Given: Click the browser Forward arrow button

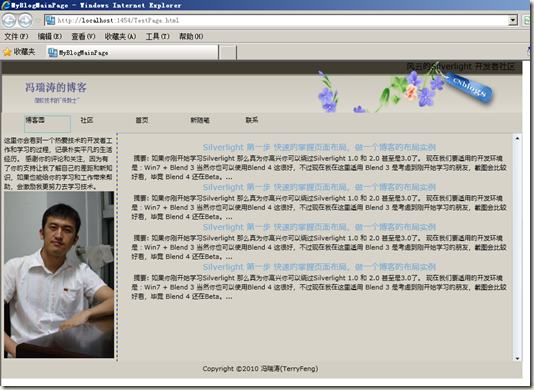Looking at the screenshot, I should [x=25, y=21].
